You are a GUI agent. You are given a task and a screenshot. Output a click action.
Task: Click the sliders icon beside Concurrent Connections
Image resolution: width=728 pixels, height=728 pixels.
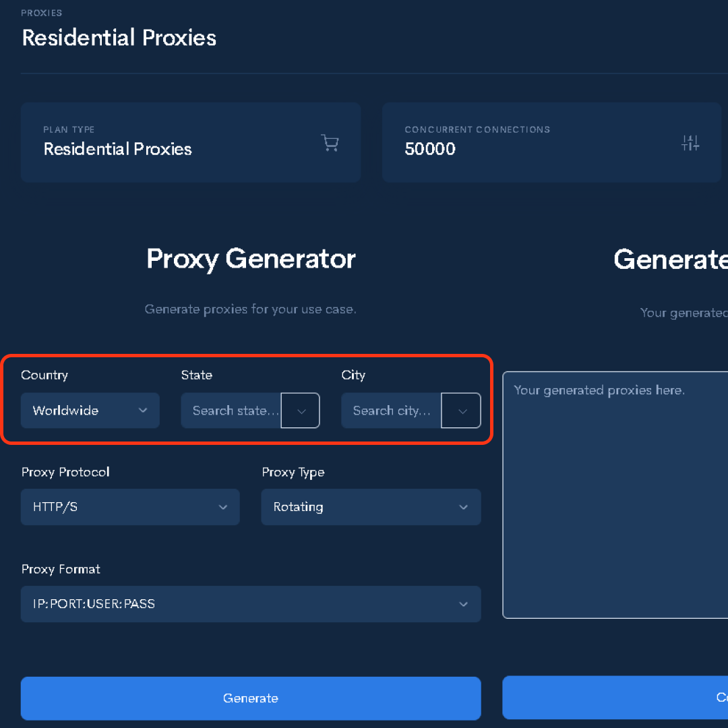coord(690,143)
